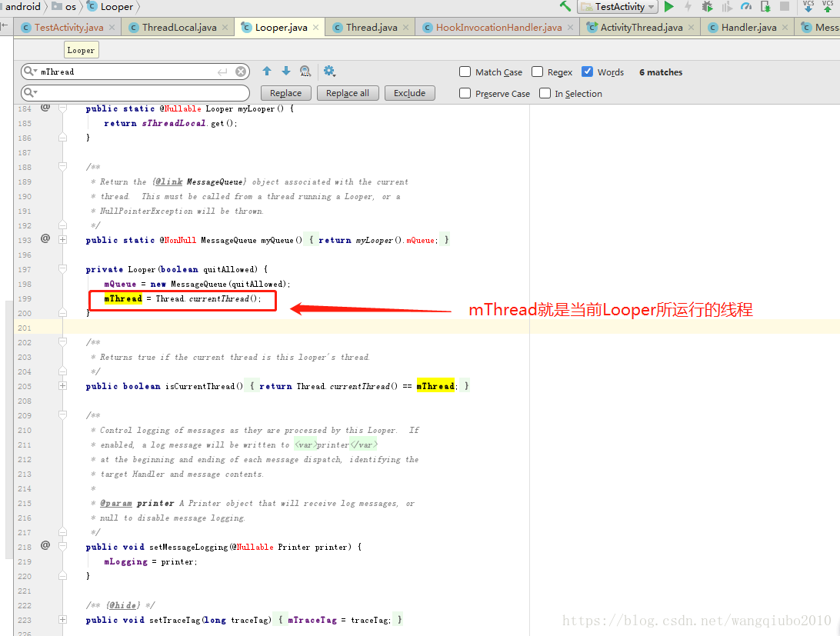Open search history via magnifier in mThread field

coord(31,72)
